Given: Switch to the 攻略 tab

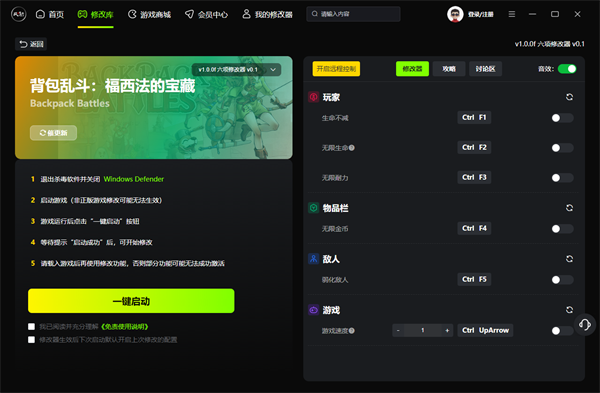Looking at the screenshot, I should [449, 69].
